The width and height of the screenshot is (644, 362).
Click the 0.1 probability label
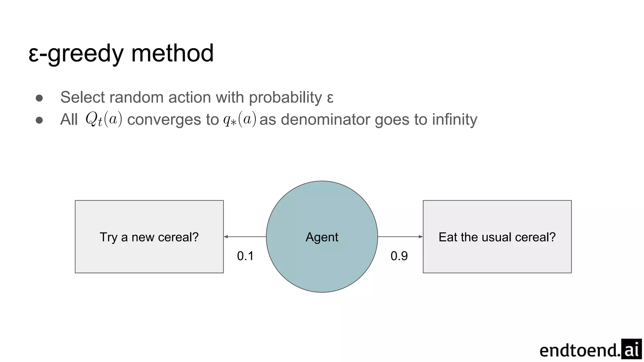tap(245, 256)
